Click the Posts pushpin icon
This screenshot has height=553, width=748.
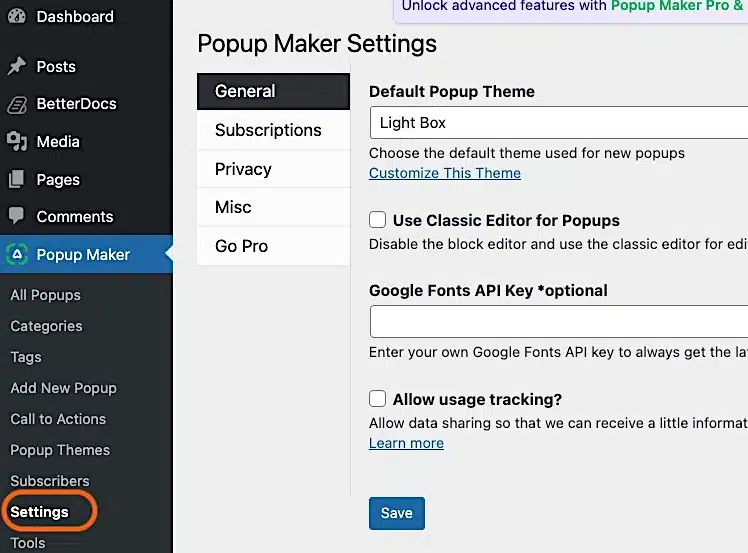pos(17,66)
